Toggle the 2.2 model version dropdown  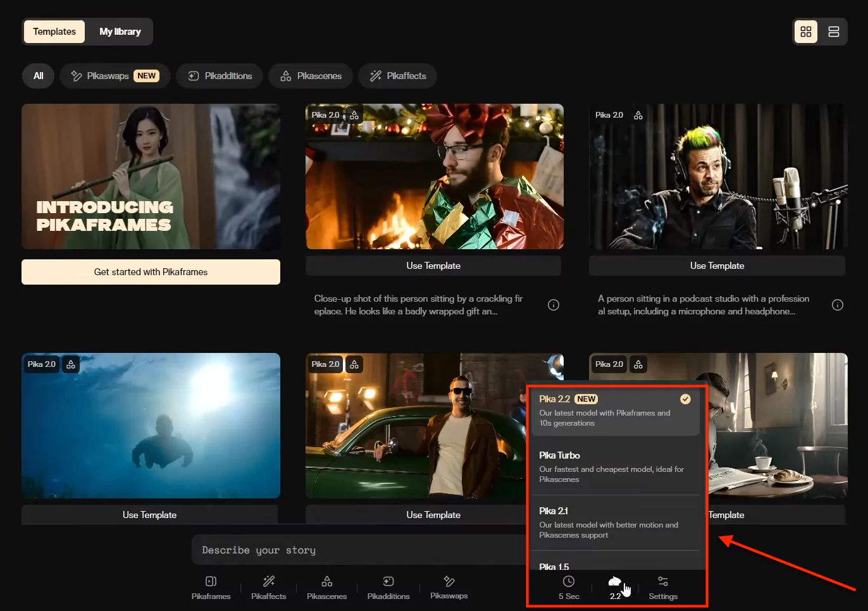[x=615, y=588]
